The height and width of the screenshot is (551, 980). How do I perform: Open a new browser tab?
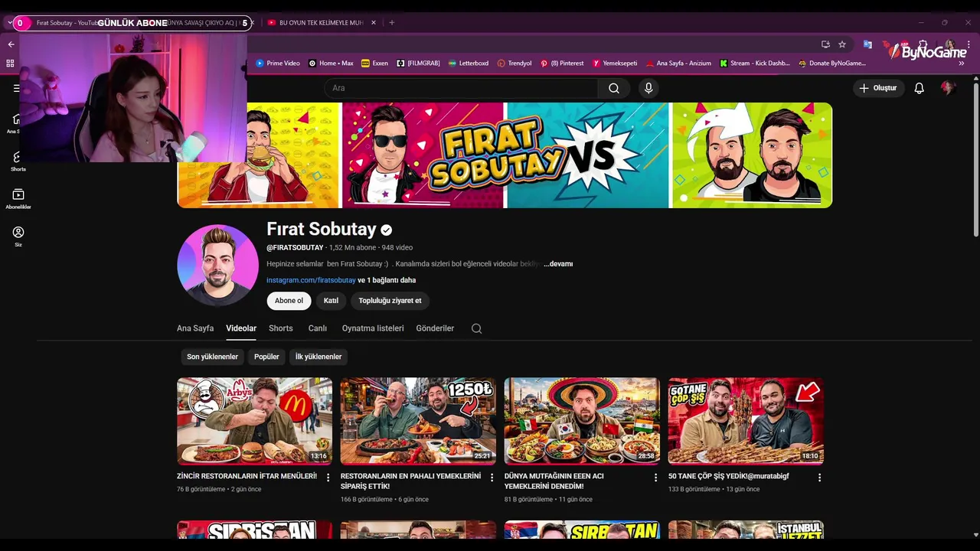tap(391, 23)
